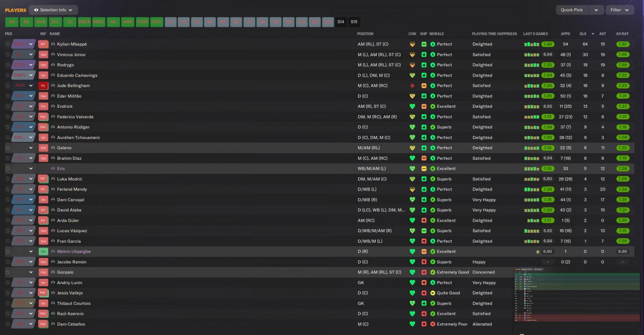Viewport: 644px width, 335px height.
Task: Click the Inj status badge for Jude Bellingham
Action: [43, 86]
